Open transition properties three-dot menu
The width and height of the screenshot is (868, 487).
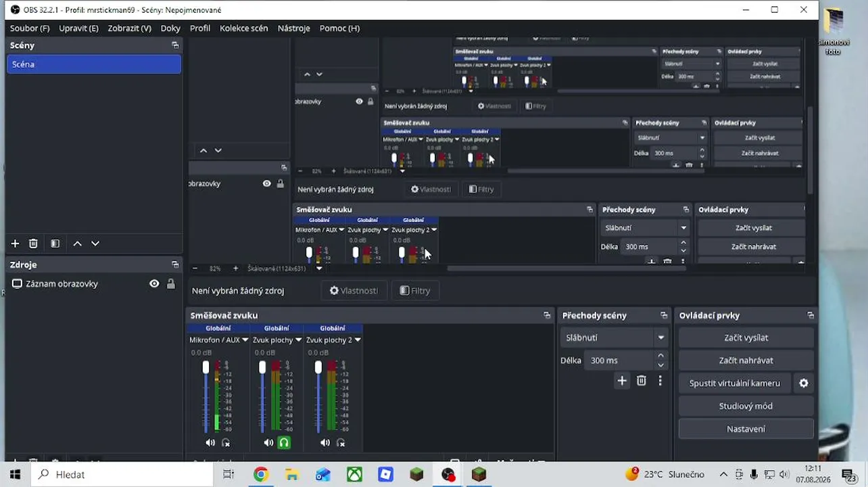coord(660,381)
